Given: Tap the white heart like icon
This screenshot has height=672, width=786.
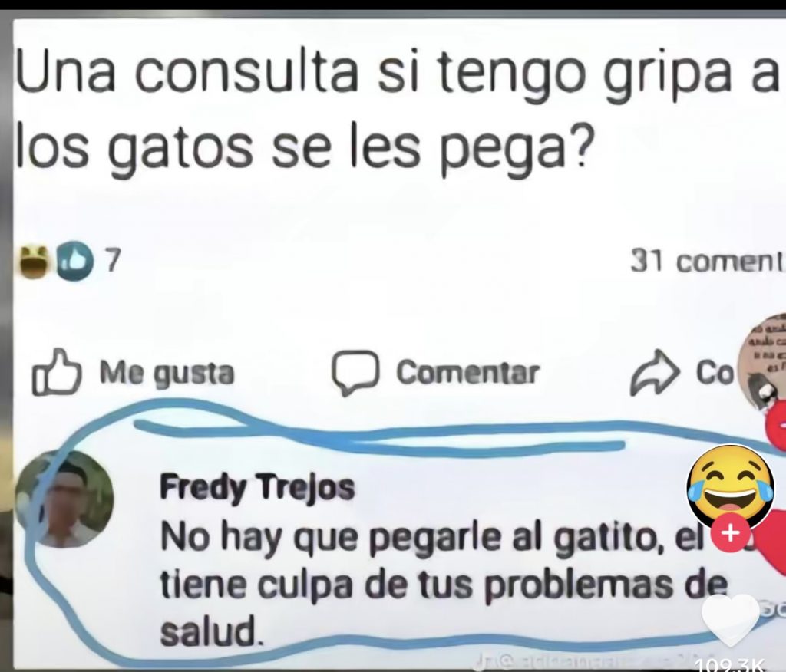Looking at the screenshot, I should [x=732, y=620].
